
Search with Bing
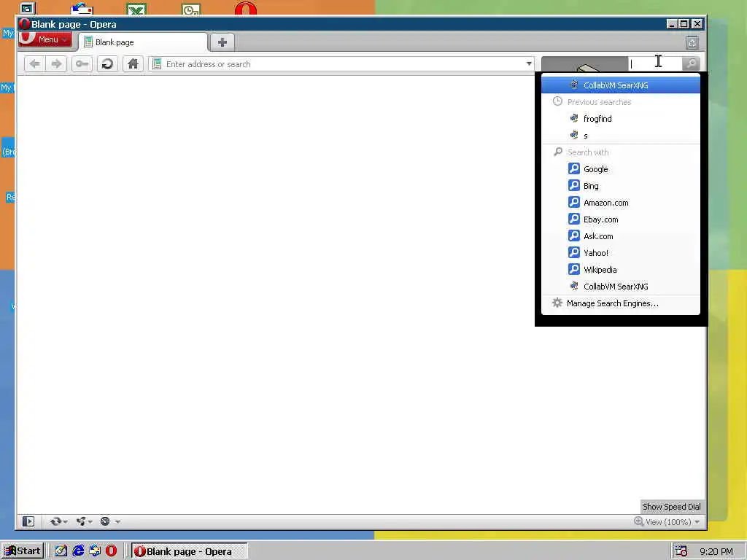[621, 186]
